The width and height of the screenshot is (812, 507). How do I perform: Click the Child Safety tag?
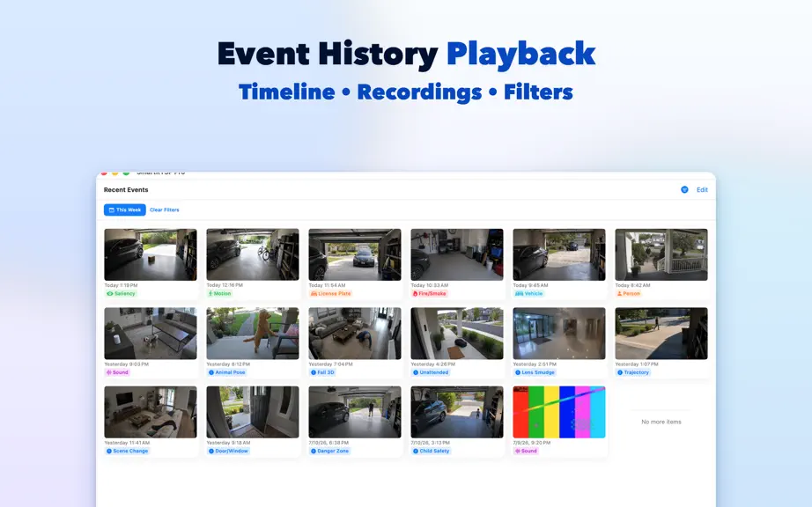coord(432,452)
